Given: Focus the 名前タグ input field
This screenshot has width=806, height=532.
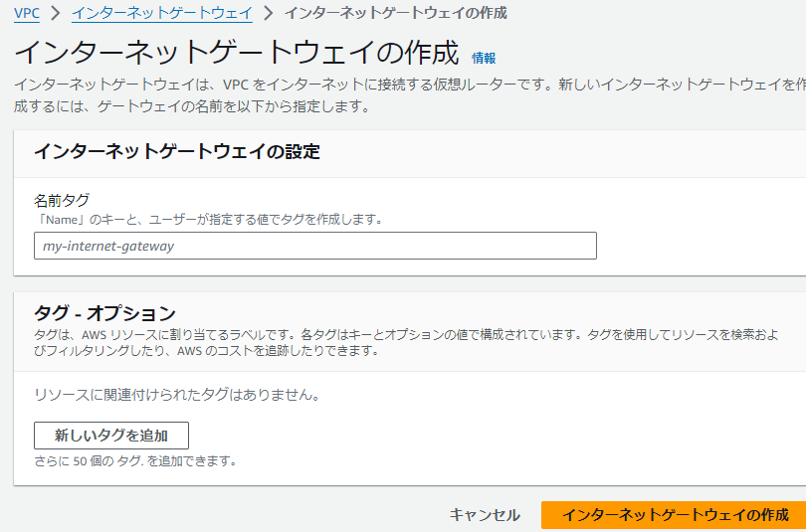Looking at the screenshot, I should (315, 246).
